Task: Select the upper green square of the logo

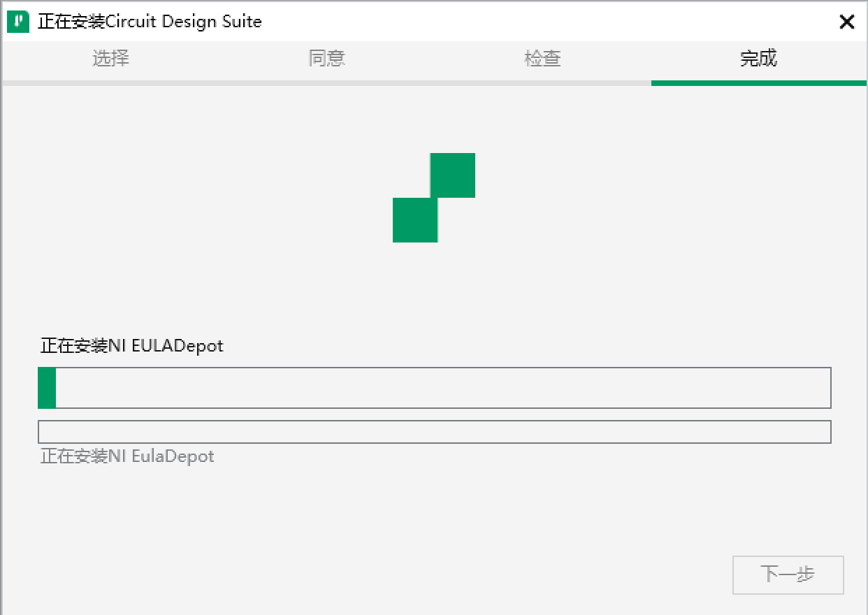Action: pos(452,175)
